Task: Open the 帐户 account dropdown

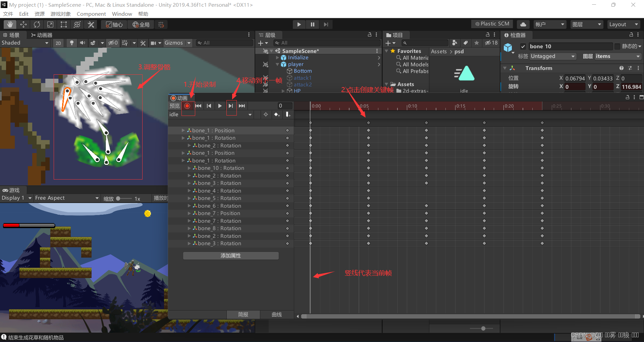Action: (550, 24)
